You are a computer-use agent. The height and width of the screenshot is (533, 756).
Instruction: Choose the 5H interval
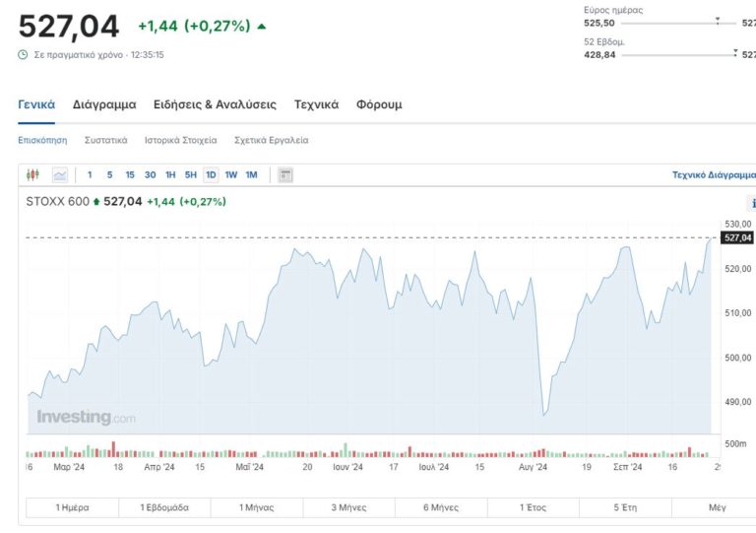[x=191, y=175]
